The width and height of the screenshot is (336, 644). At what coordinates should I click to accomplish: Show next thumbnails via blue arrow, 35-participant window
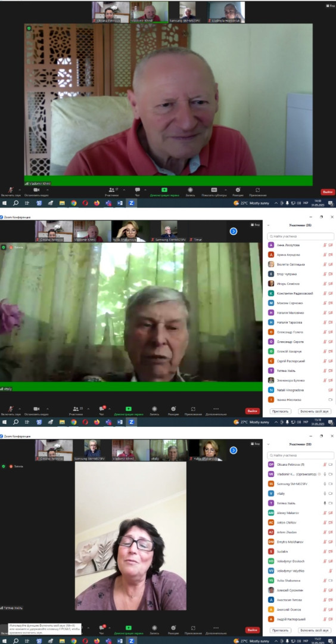pos(234,231)
